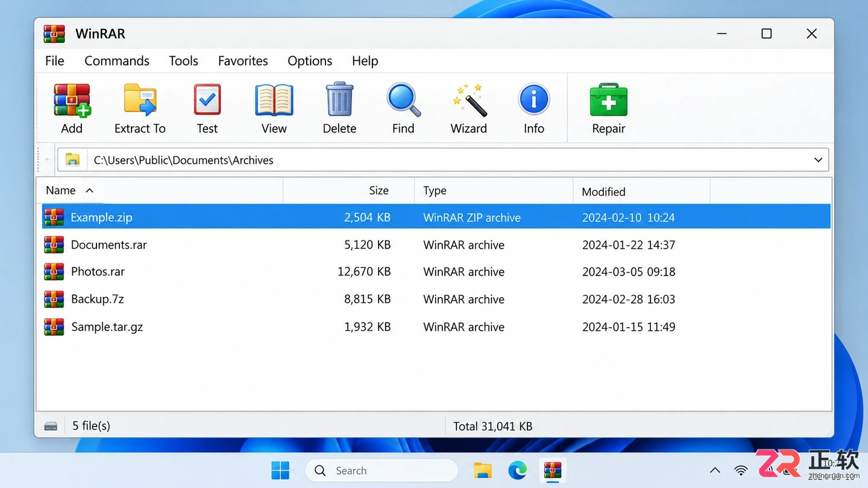
Task: Click the up-folder icon in address bar
Action: coord(72,160)
